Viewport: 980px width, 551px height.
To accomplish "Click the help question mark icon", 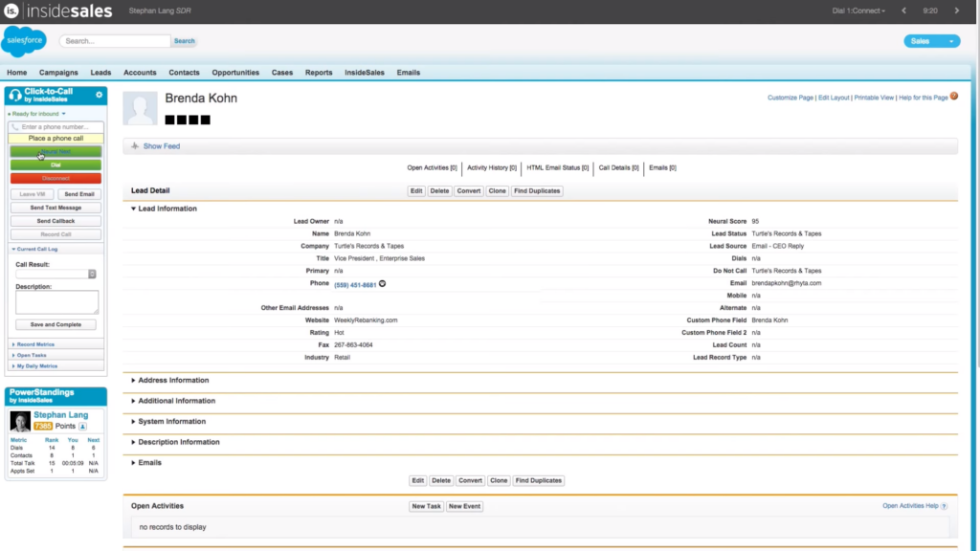I will click(x=954, y=97).
